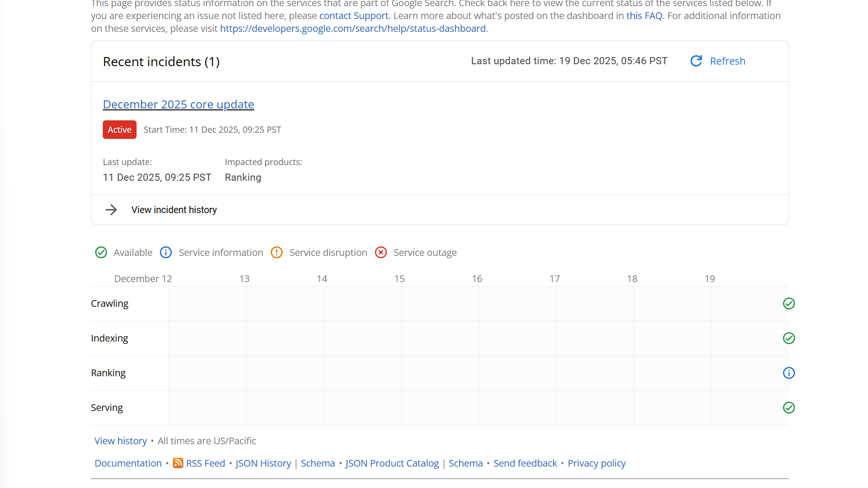Click the Serving available status checkmark icon
This screenshot has width=868, height=488.
tap(789, 408)
